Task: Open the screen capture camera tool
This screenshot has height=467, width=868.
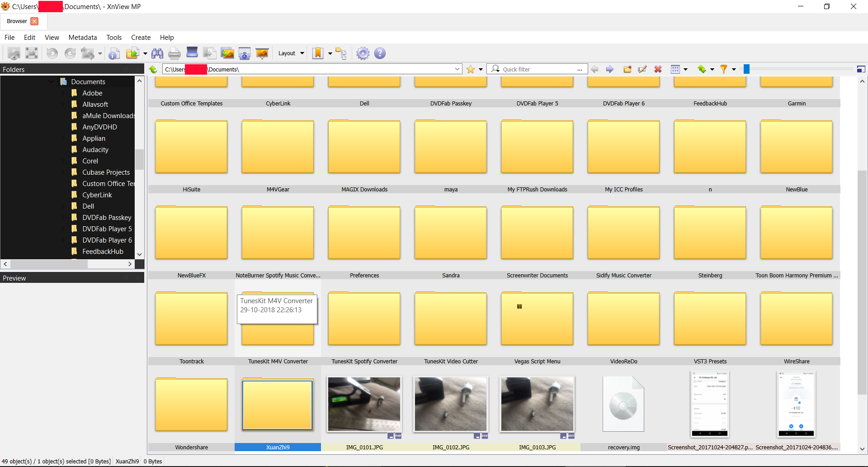Action: [x=244, y=53]
